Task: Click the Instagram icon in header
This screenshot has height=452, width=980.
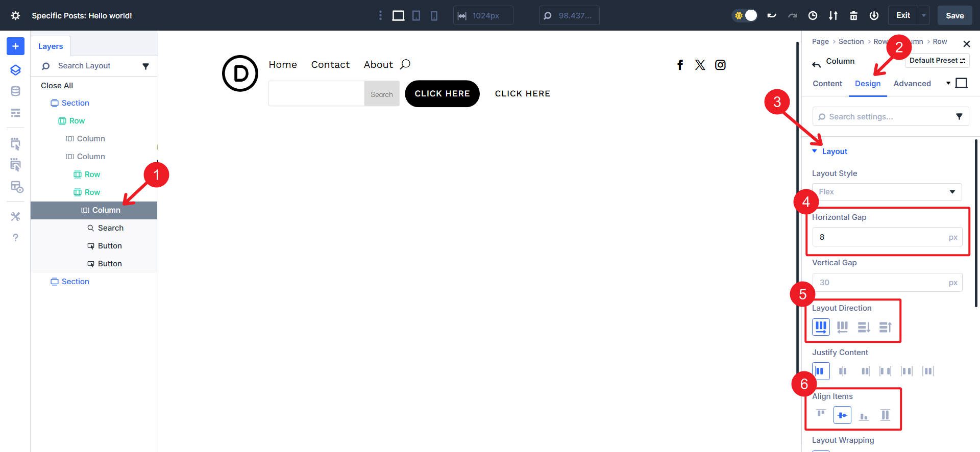Action: 720,65
